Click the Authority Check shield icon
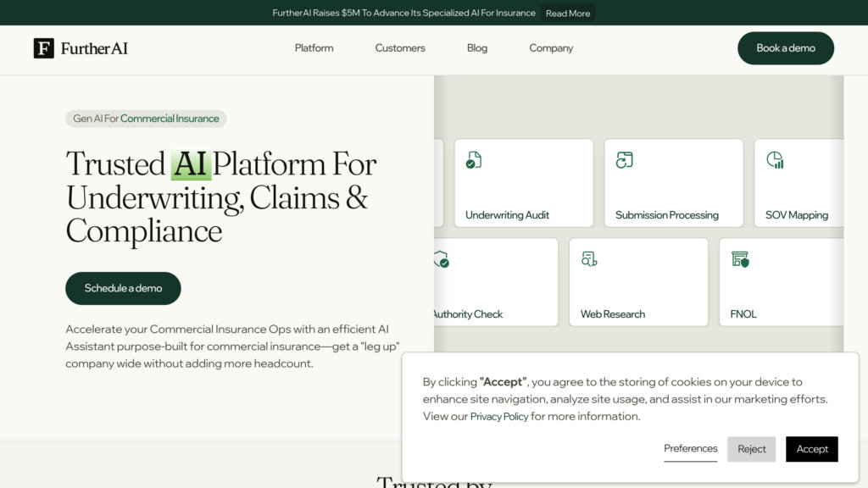 coord(442,259)
